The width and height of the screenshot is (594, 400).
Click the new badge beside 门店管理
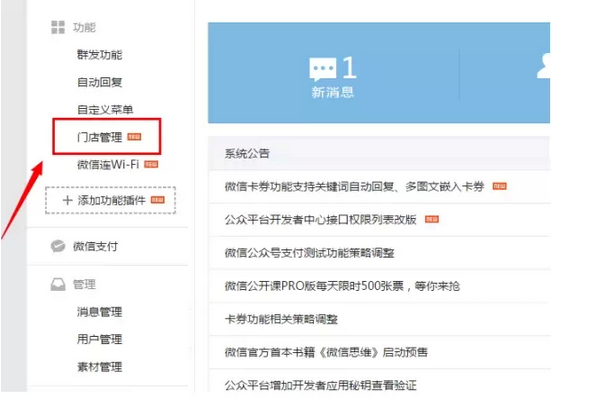click(x=134, y=137)
